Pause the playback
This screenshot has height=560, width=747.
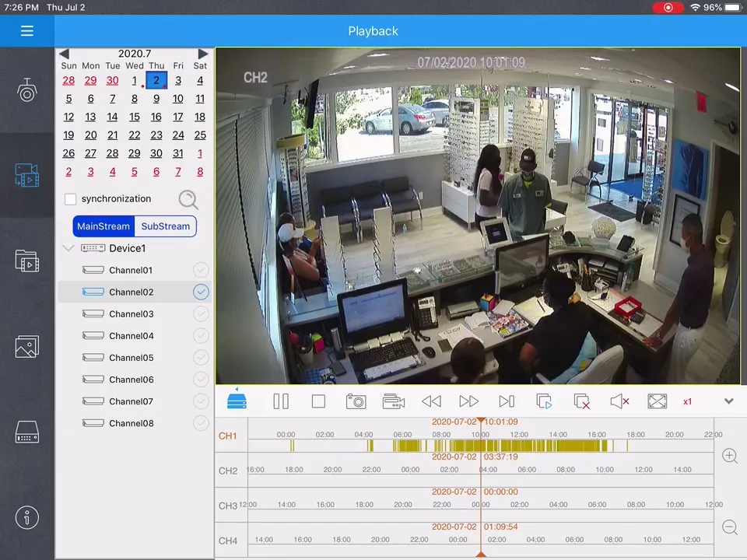(x=281, y=401)
